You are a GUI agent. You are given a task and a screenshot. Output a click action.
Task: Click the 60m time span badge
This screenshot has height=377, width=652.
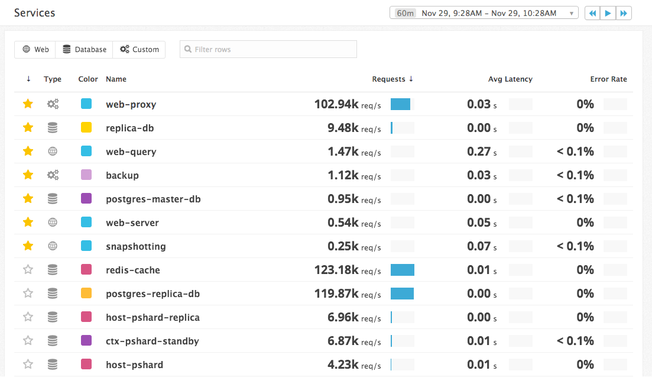[x=405, y=13]
